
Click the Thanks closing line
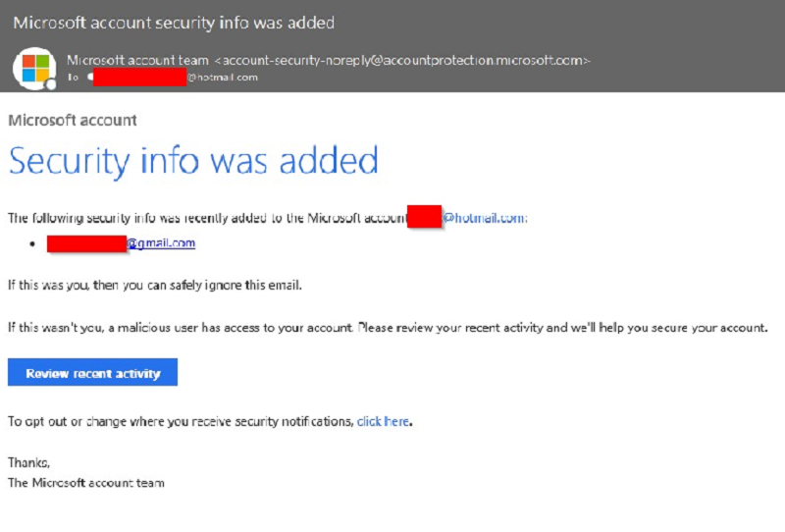pos(28,462)
